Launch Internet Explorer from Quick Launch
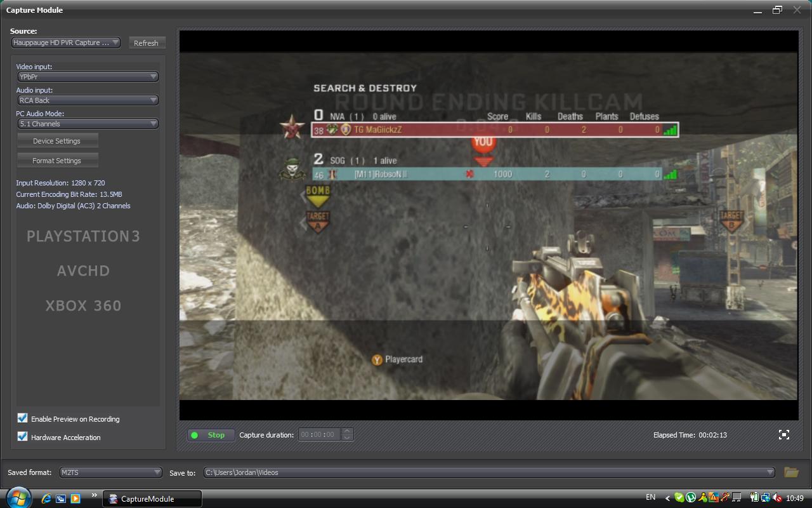812x508 pixels. (x=46, y=498)
